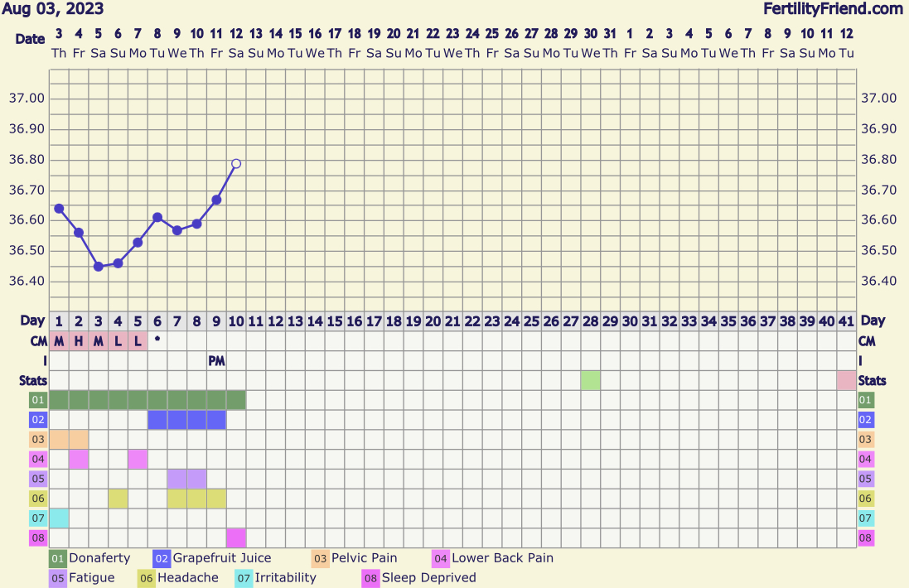Toggle the Sleep Deprived cell on day 10
This screenshot has width=909, height=588.
236,538
